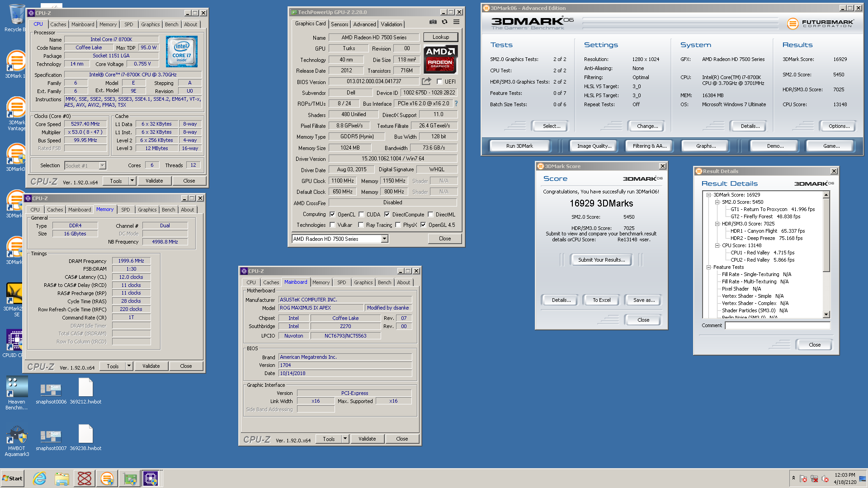Toggle the UEFI checkbox in GPU-Z
The image size is (868, 488).
click(x=439, y=81)
